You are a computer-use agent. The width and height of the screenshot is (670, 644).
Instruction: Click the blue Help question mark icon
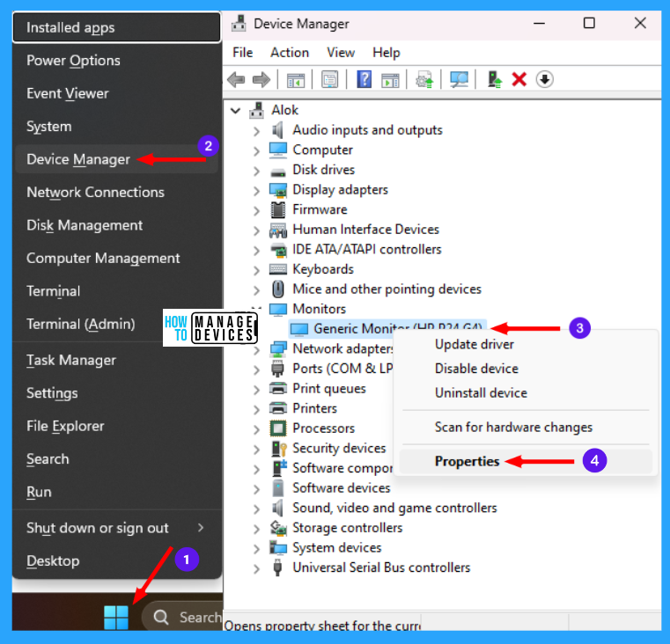click(x=364, y=79)
